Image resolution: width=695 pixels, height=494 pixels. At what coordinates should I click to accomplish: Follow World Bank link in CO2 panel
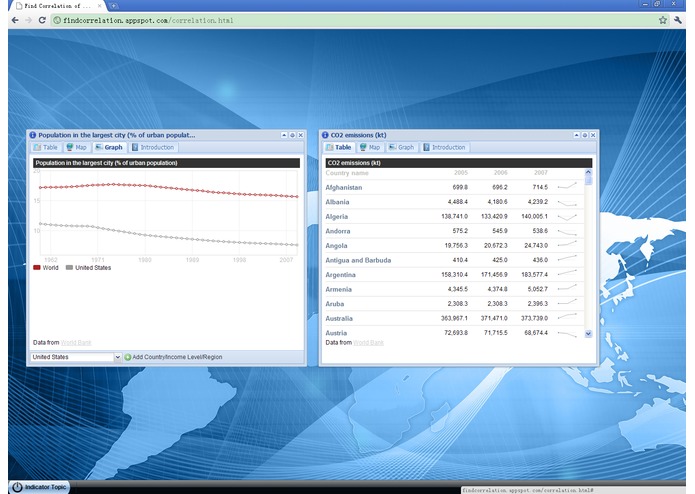368,342
